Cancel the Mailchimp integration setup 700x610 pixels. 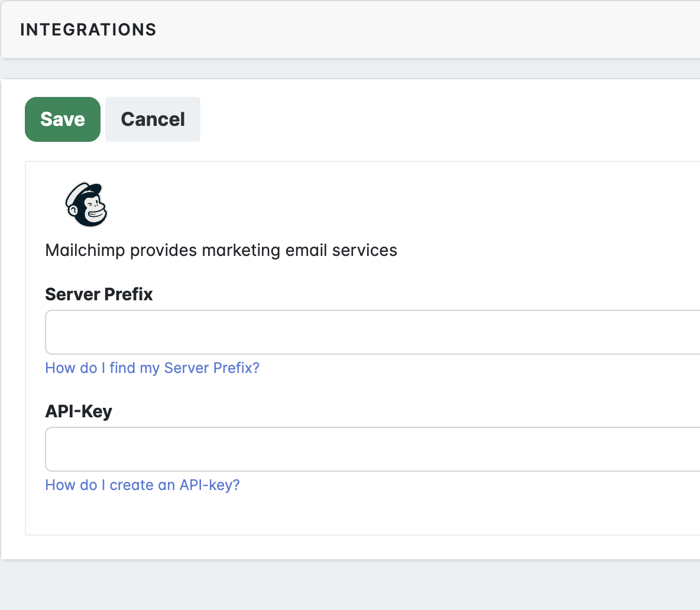pyautogui.click(x=153, y=119)
